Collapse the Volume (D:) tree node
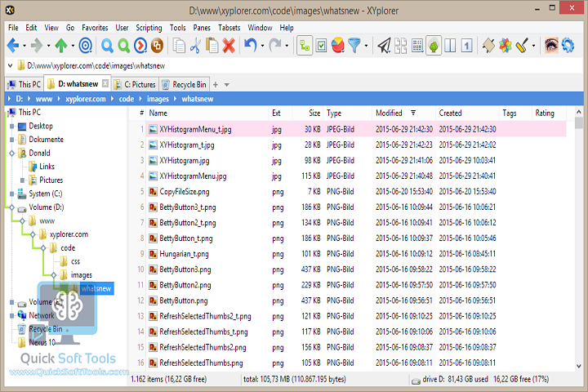588x392 pixels. pos(11,207)
